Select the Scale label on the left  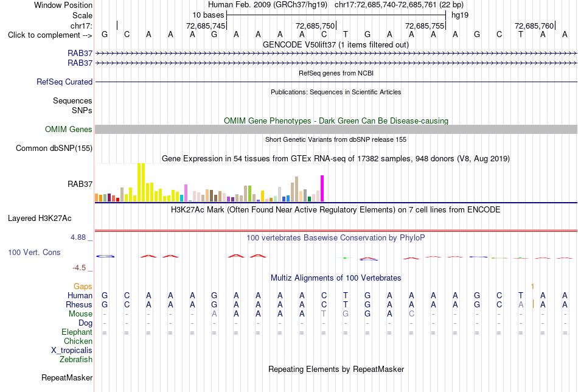pyautogui.click(x=82, y=15)
